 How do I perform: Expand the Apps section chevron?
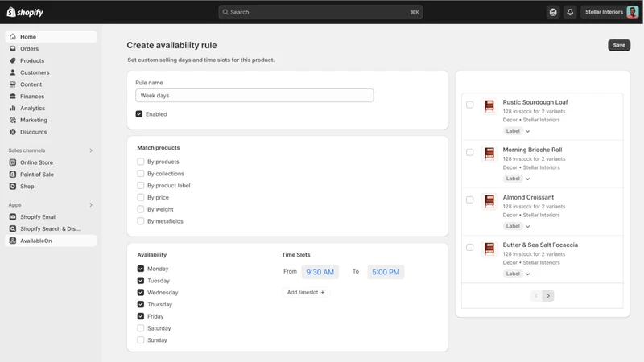coord(91,205)
